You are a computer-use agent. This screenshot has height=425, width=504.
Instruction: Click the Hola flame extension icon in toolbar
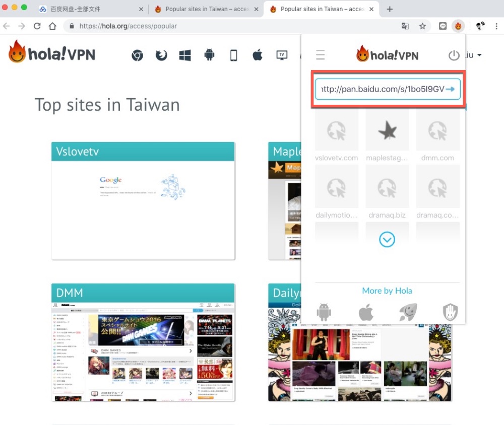click(x=458, y=26)
